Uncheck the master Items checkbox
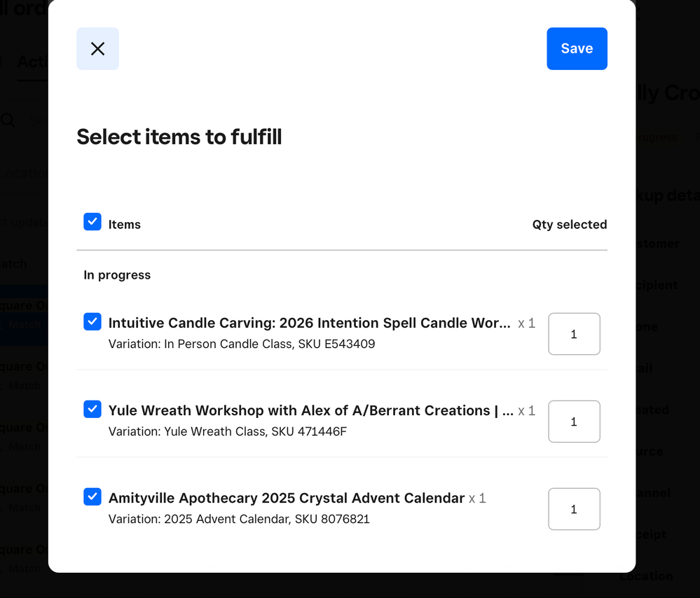Screen dimensions: 700x598 pos(92,221)
